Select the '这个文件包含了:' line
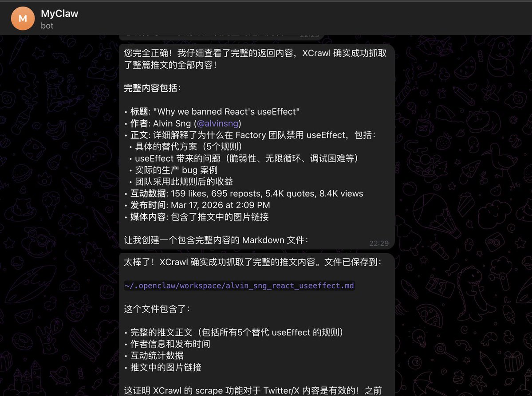 coord(157,309)
